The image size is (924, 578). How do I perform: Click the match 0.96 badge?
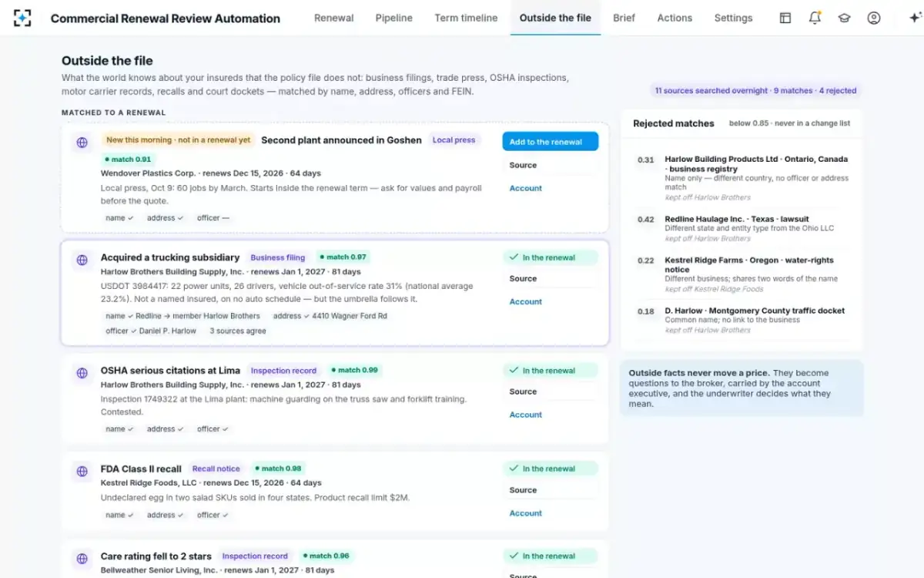326,556
